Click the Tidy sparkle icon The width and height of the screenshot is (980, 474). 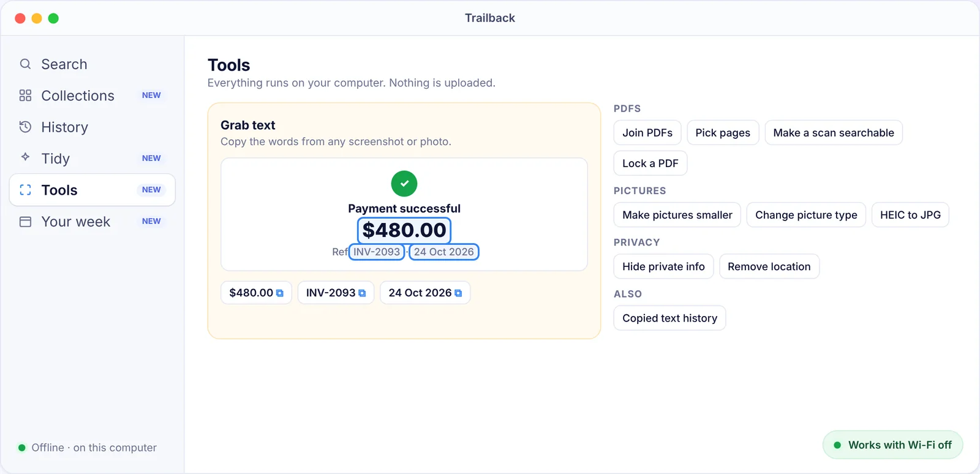tap(25, 157)
